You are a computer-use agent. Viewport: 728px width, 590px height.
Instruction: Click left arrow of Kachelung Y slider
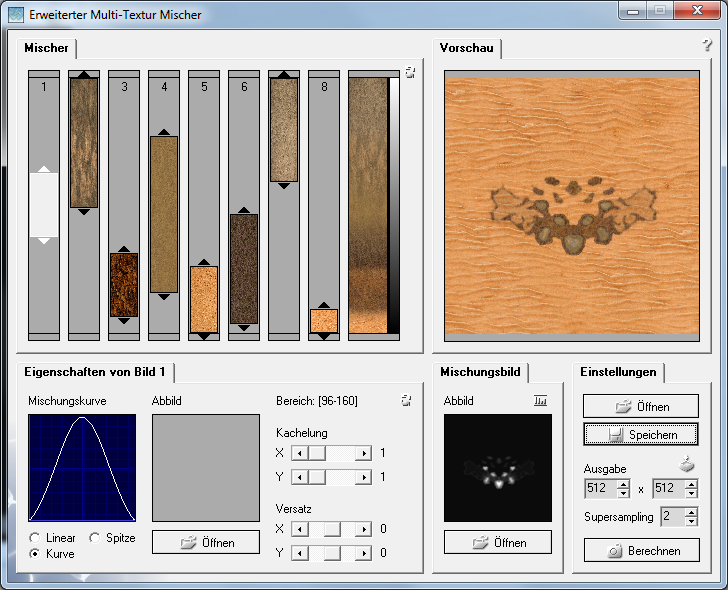(x=299, y=477)
